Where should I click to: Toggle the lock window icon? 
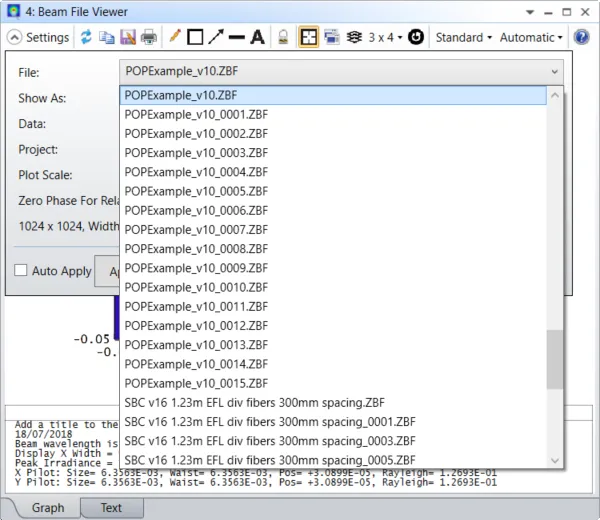coord(283,37)
